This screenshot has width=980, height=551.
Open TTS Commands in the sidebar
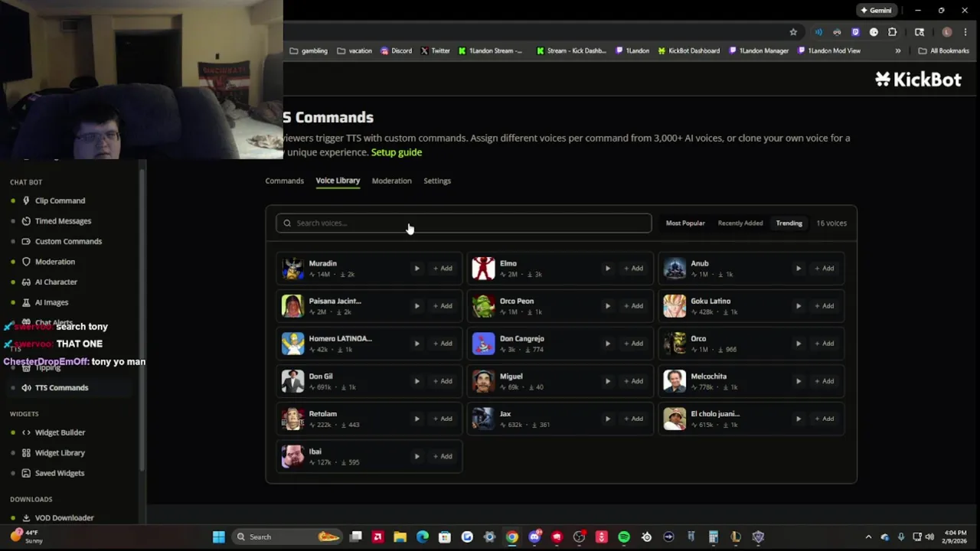(x=61, y=387)
